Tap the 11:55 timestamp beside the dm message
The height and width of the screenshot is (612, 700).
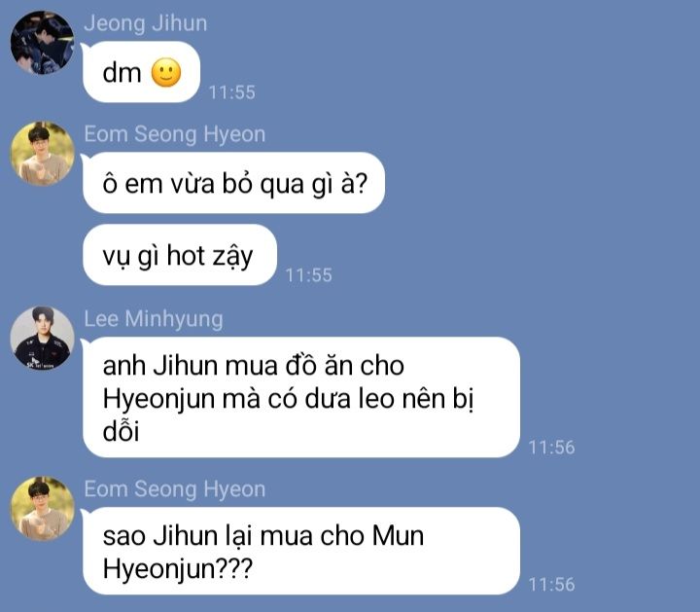(232, 92)
